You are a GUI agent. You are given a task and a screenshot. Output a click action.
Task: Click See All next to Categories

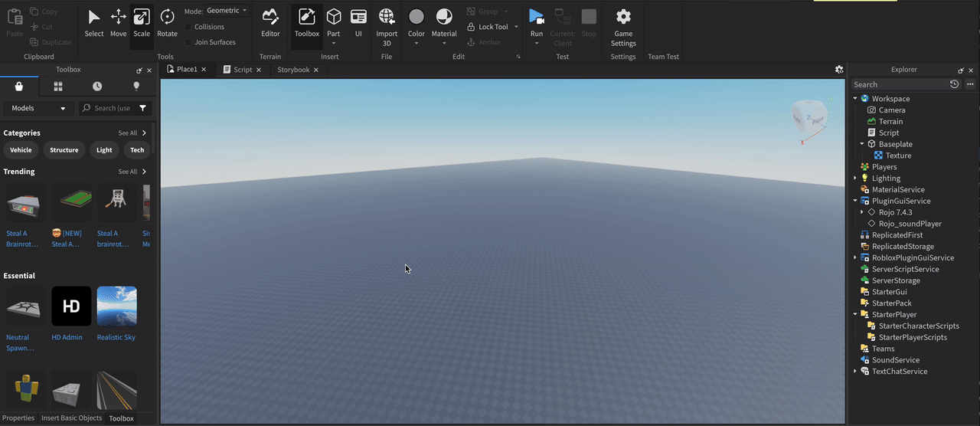pyautogui.click(x=132, y=133)
